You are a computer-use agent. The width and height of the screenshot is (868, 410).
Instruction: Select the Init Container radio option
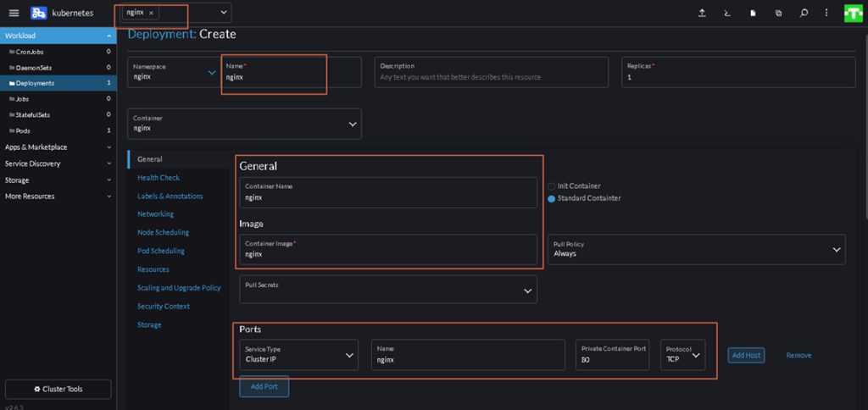[x=551, y=186]
